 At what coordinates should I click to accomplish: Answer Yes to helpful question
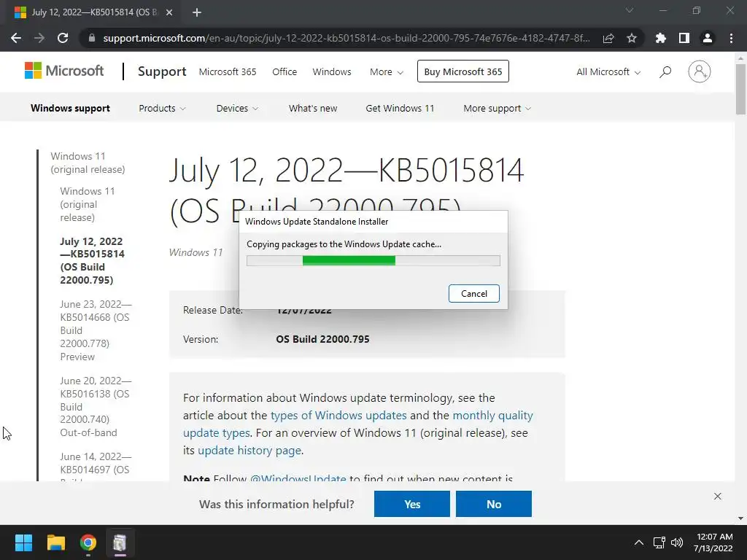pyautogui.click(x=412, y=504)
